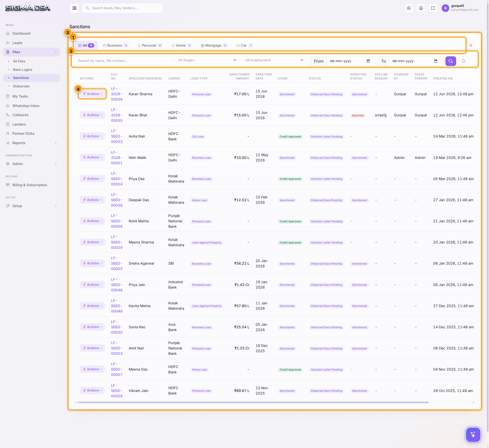The height and width of the screenshot is (448, 489).
Task: Open file LF-SEED-00048 link
Action: coord(117,306)
